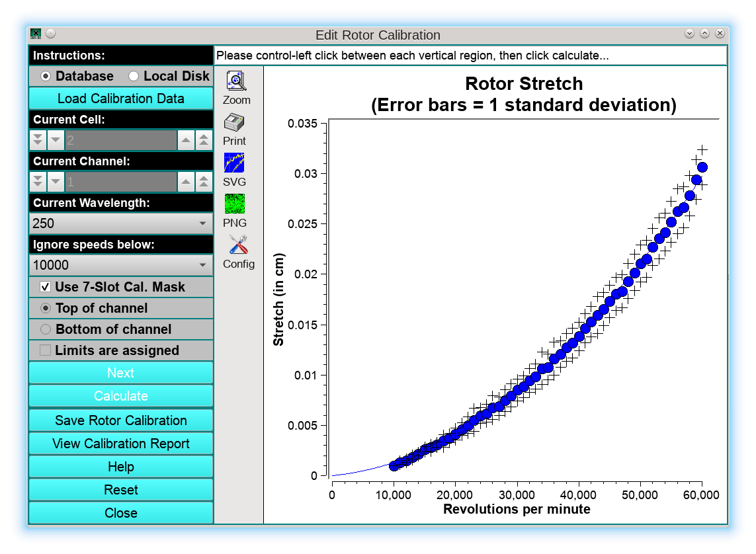This screenshot has width=756, height=554.
Task: Click Load Calibration Data button
Action: (120, 99)
